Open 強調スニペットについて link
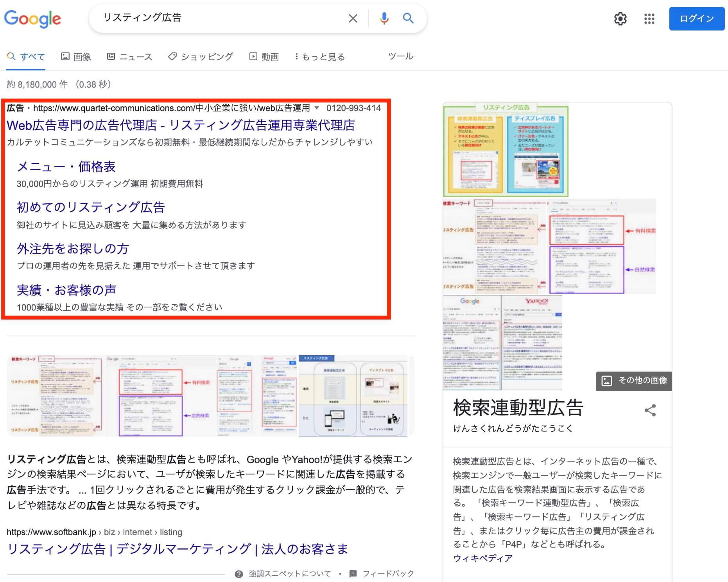The height and width of the screenshot is (582, 728). [x=290, y=574]
